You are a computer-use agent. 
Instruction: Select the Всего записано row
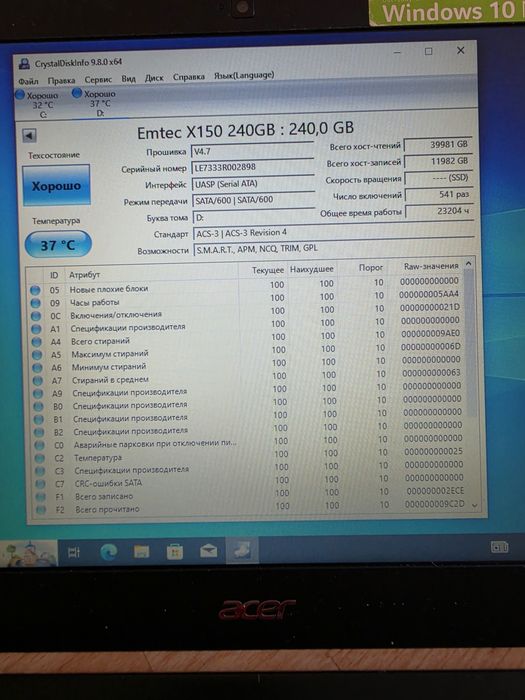pyautogui.click(x=253, y=494)
